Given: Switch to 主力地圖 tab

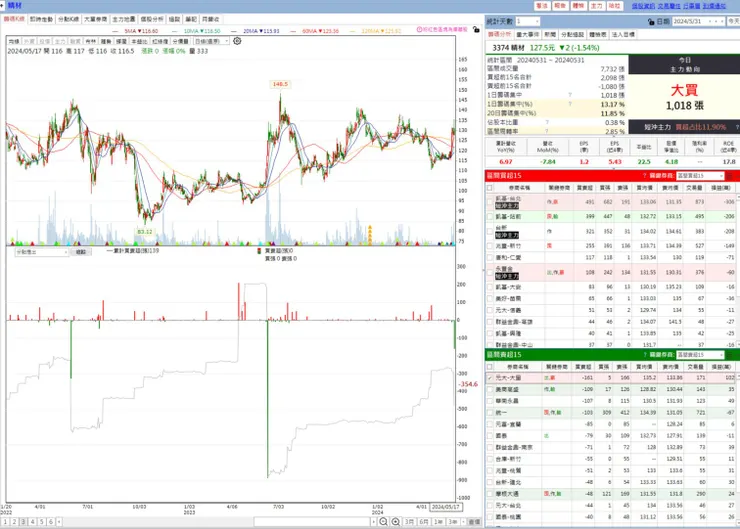Looking at the screenshot, I should [x=124, y=19].
